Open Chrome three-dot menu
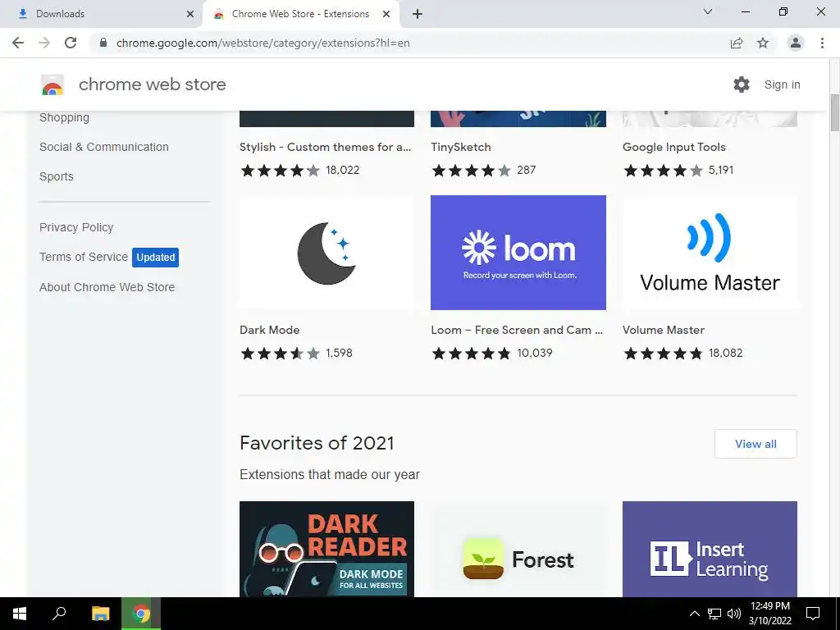840x630 pixels. click(x=822, y=43)
